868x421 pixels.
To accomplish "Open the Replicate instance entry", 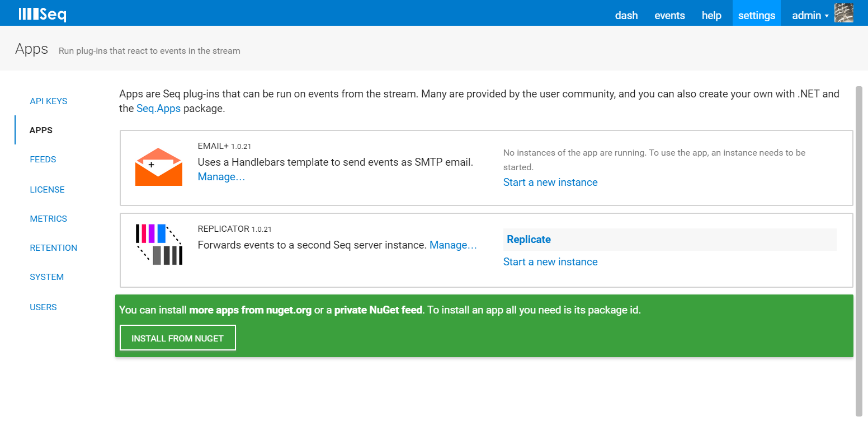I will (670, 240).
